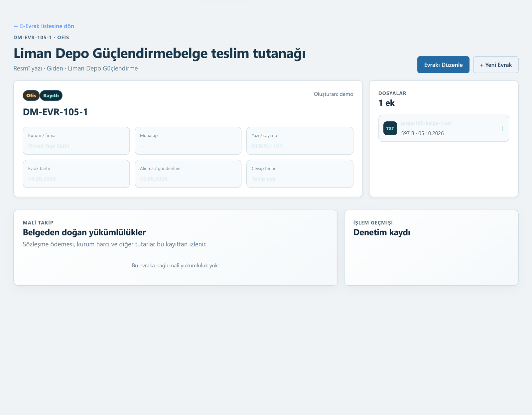532x415 pixels.
Task: Click the Kayıtlı status badge
Action: point(51,95)
